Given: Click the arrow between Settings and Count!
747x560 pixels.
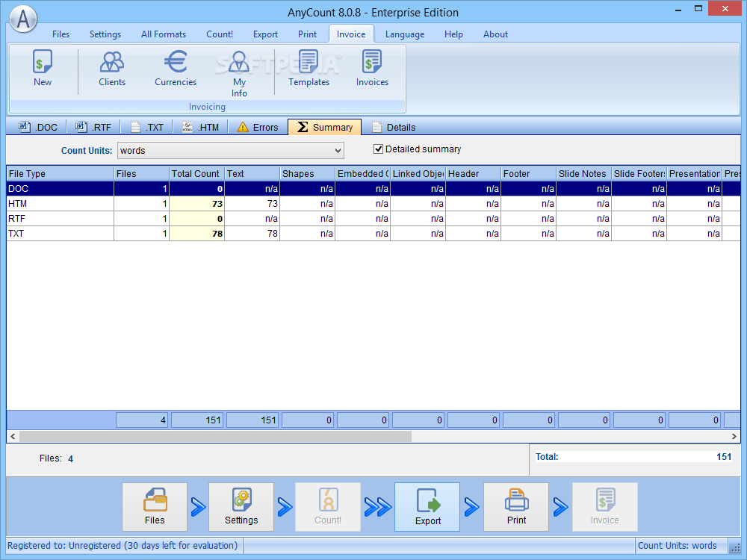Looking at the screenshot, I should (x=285, y=507).
